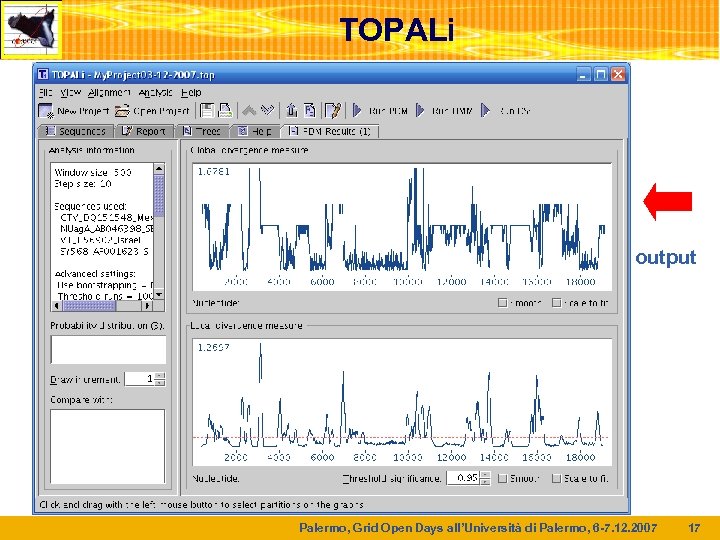
Task: Open the Help menu
Action: click(191, 92)
